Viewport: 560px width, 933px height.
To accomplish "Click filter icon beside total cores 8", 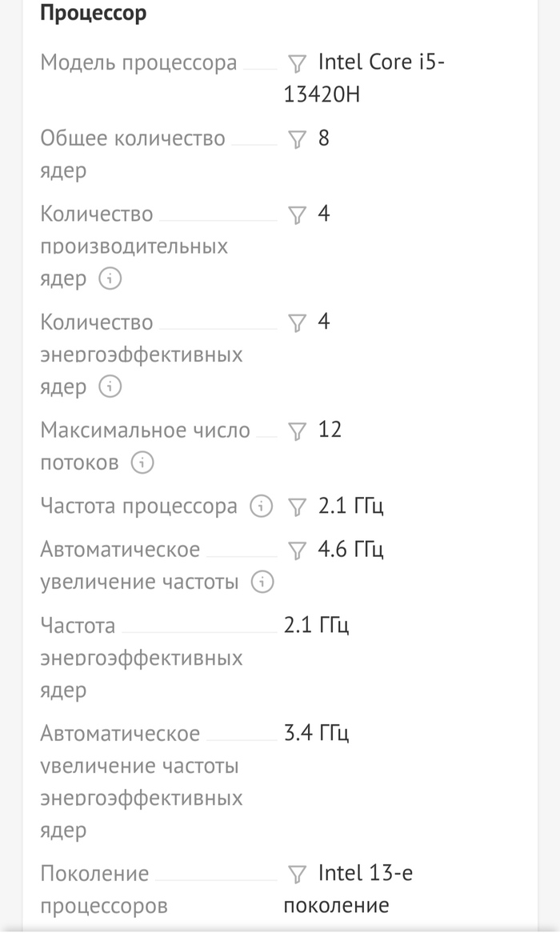I will [297, 140].
